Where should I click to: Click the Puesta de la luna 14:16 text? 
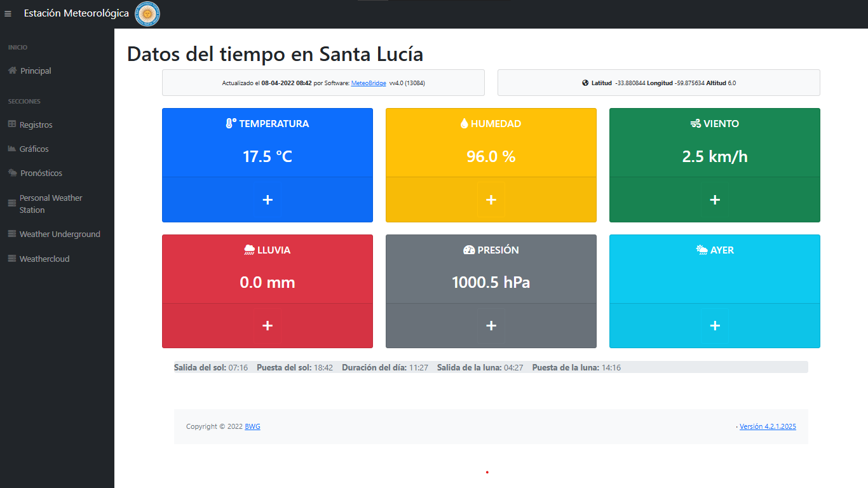[x=576, y=367]
